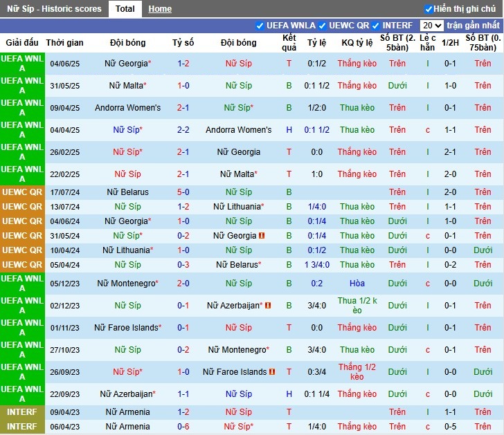Toggle the UEFA WNLA filter checkbox

pos(260,26)
